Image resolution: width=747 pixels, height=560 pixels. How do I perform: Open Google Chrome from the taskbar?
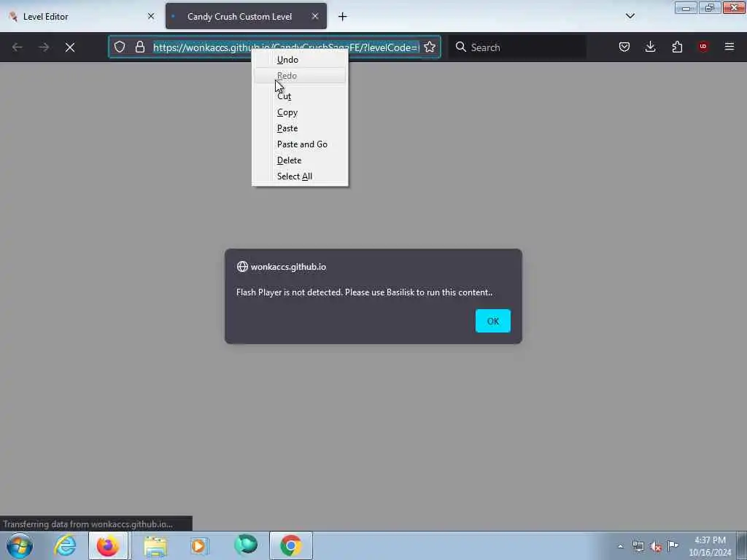coord(290,545)
